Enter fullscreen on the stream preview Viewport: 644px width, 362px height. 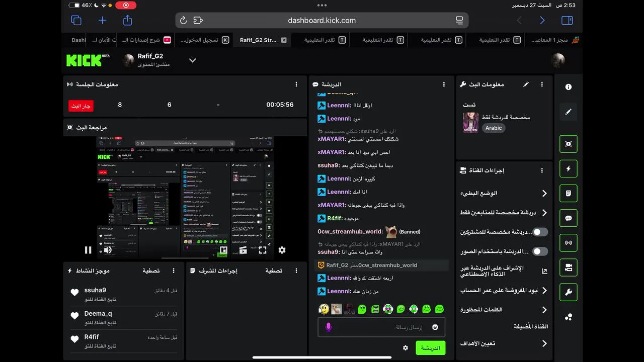coord(263,250)
